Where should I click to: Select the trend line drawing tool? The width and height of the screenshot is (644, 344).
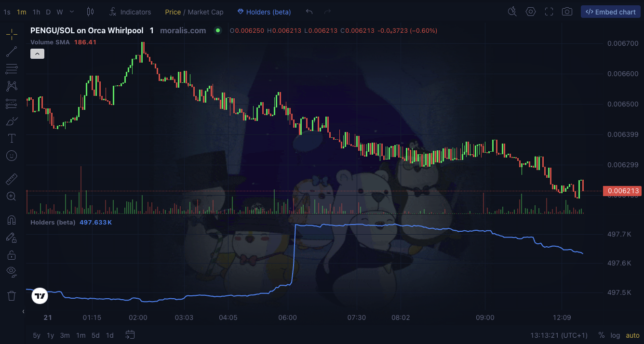click(x=12, y=51)
